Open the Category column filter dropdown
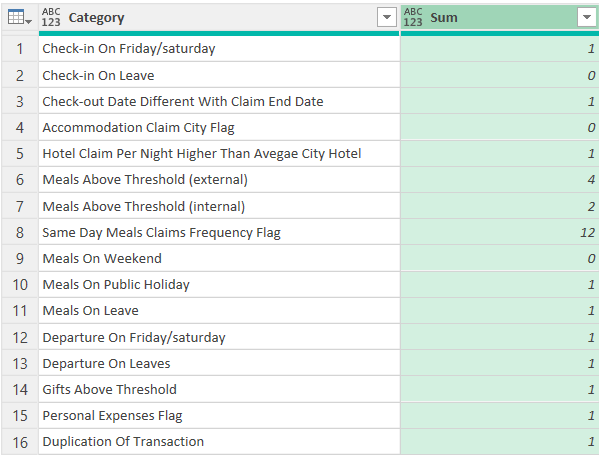This screenshot has height=457, width=599. tap(387, 17)
